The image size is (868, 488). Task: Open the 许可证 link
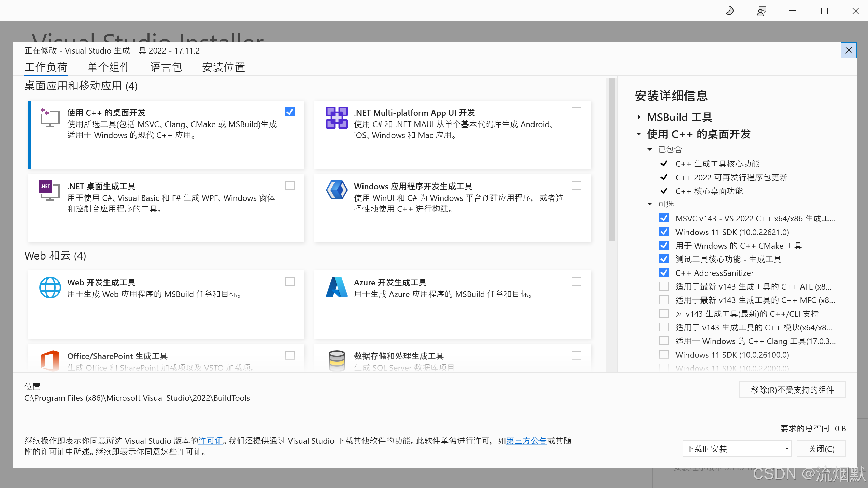pos(210,441)
